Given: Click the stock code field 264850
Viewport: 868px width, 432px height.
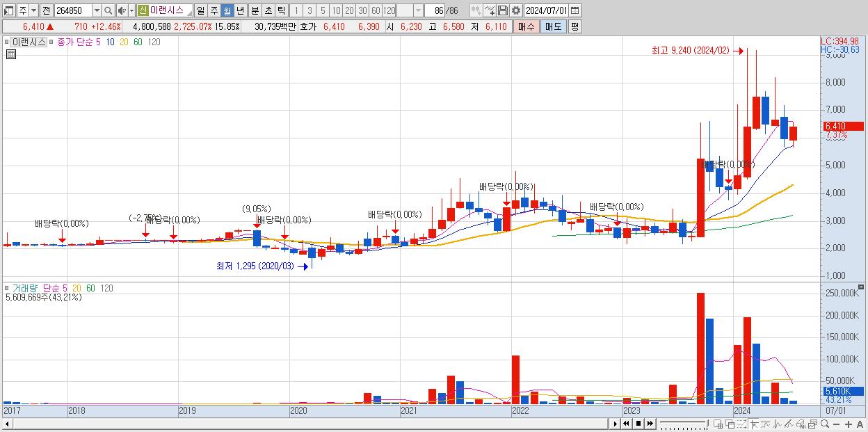Looking at the screenshot, I should click(72, 10).
